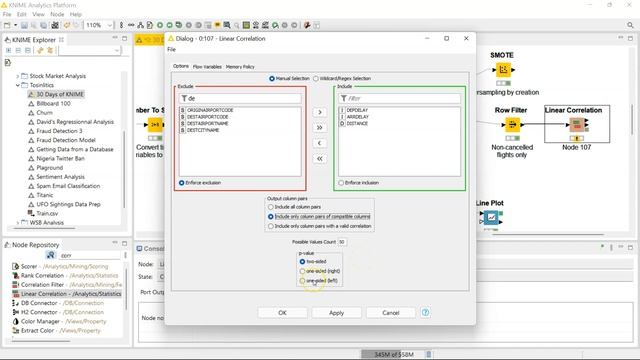Select Enforce inclusion option
This screenshot has height=360, width=640.
(x=341, y=183)
